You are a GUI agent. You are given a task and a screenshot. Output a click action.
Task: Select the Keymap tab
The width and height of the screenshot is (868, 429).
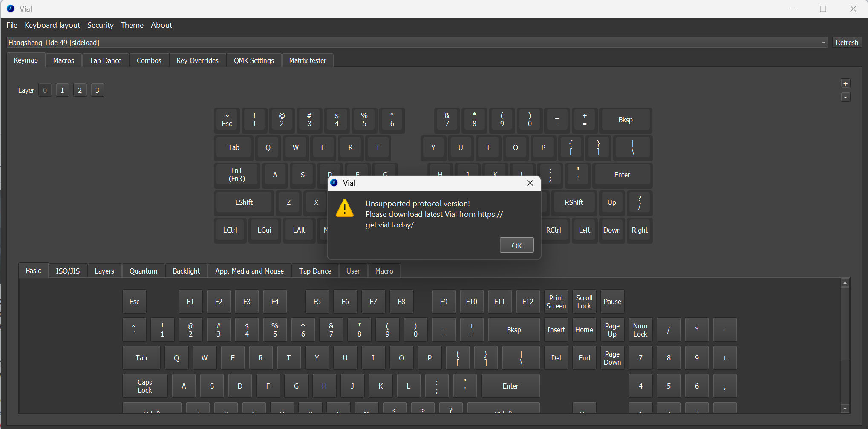pos(26,60)
